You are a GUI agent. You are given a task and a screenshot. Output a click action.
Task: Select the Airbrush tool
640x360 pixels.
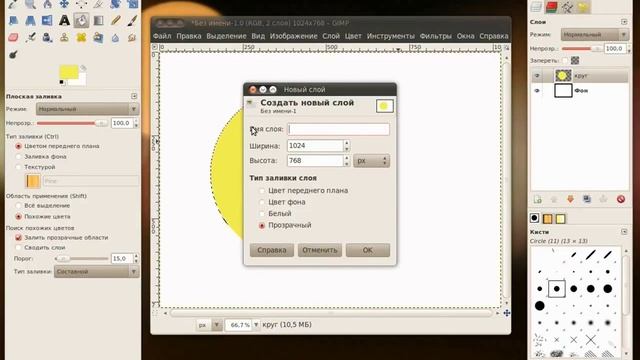(30, 38)
